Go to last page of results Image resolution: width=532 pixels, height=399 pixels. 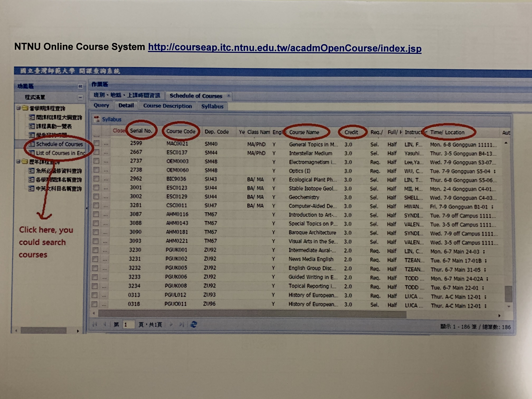coord(182,325)
